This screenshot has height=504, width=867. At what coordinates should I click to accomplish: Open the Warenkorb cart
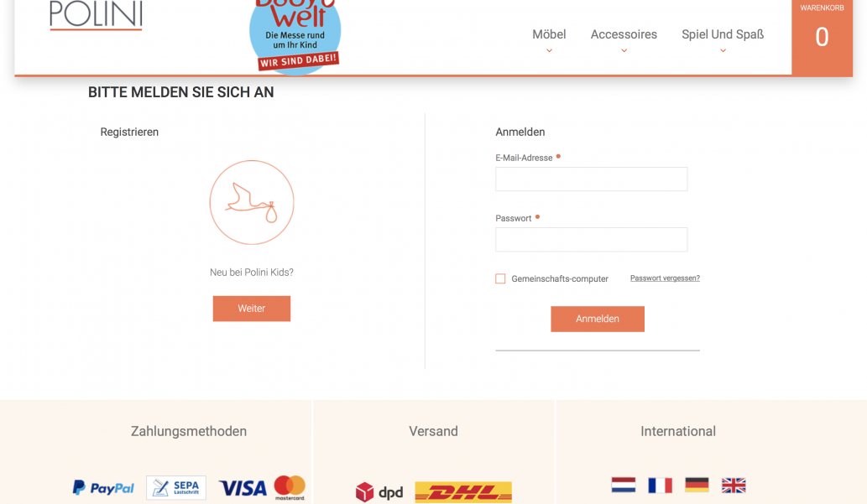(822, 36)
